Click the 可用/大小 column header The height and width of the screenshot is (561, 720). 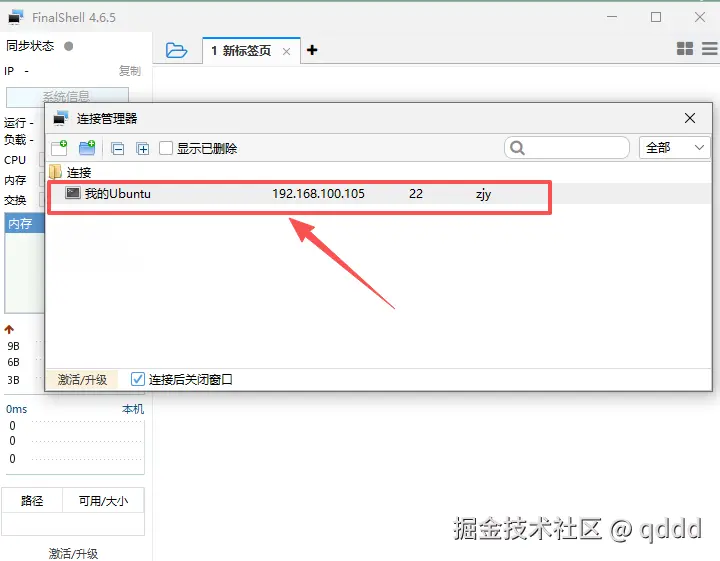tap(103, 500)
